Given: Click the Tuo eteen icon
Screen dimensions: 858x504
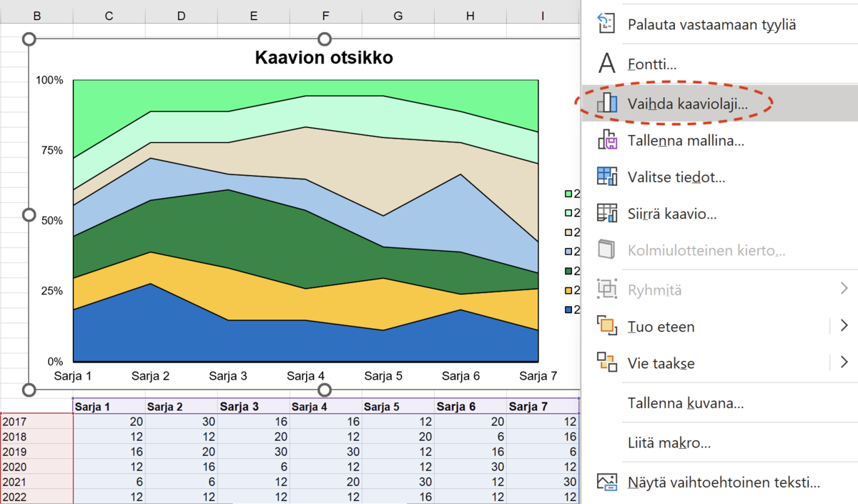Looking at the screenshot, I should pyautogui.click(x=607, y=326).
